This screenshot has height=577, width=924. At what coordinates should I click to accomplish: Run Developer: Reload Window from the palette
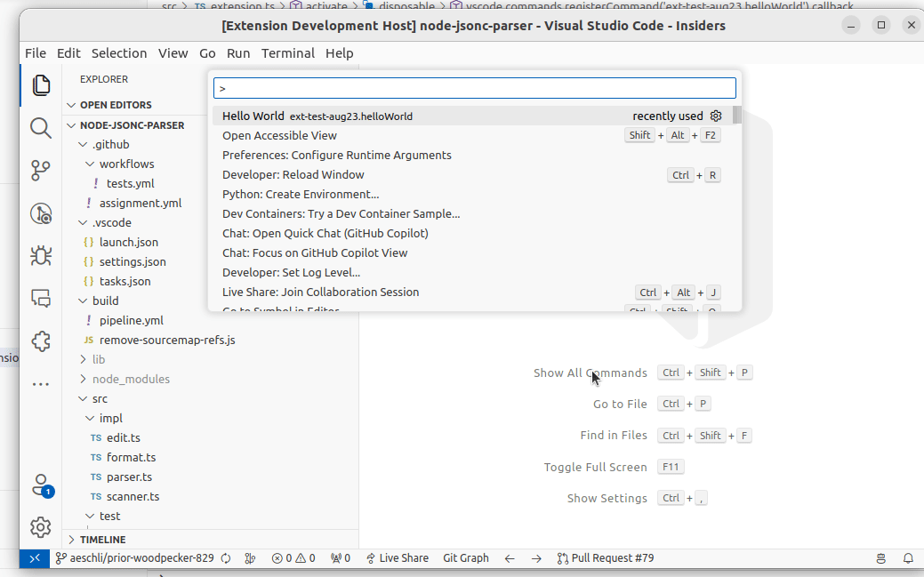293,174
